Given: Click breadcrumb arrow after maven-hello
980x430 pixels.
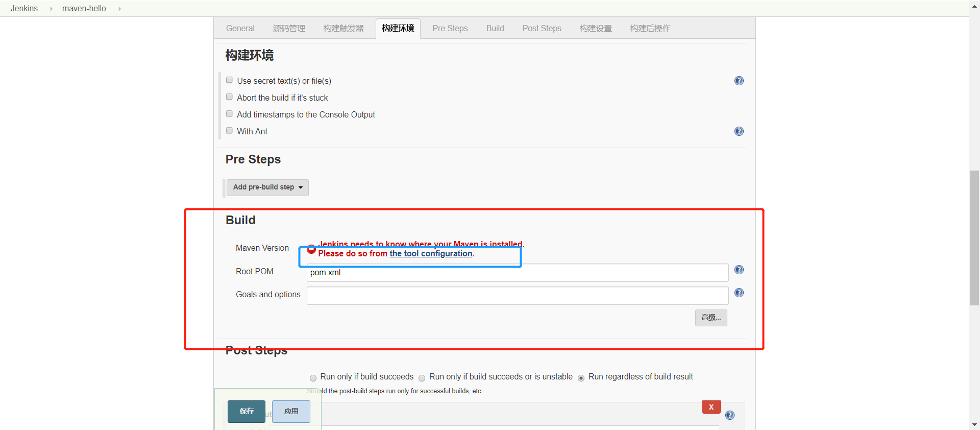Looking at the screenshot, I should (x=119, y=9).
